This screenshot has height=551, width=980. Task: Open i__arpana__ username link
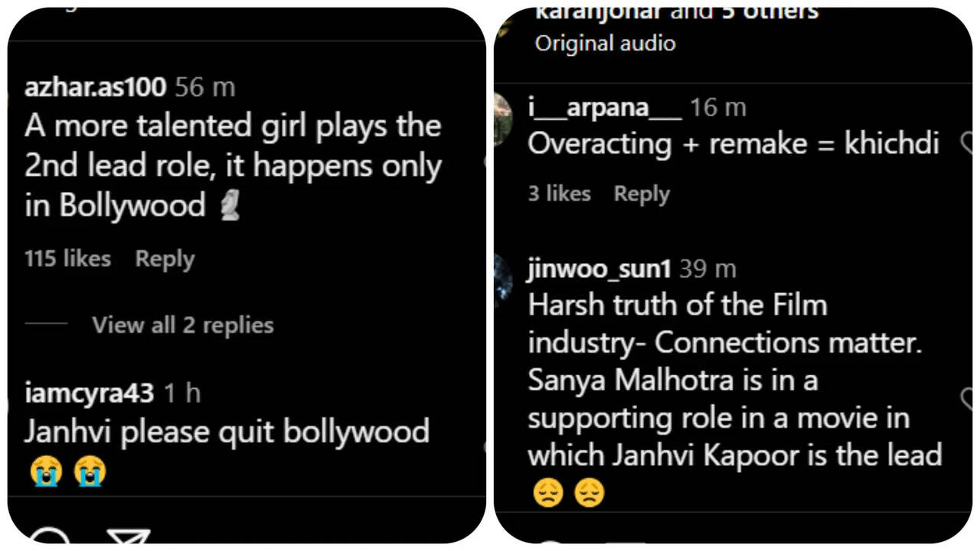(x=604, y=108)
